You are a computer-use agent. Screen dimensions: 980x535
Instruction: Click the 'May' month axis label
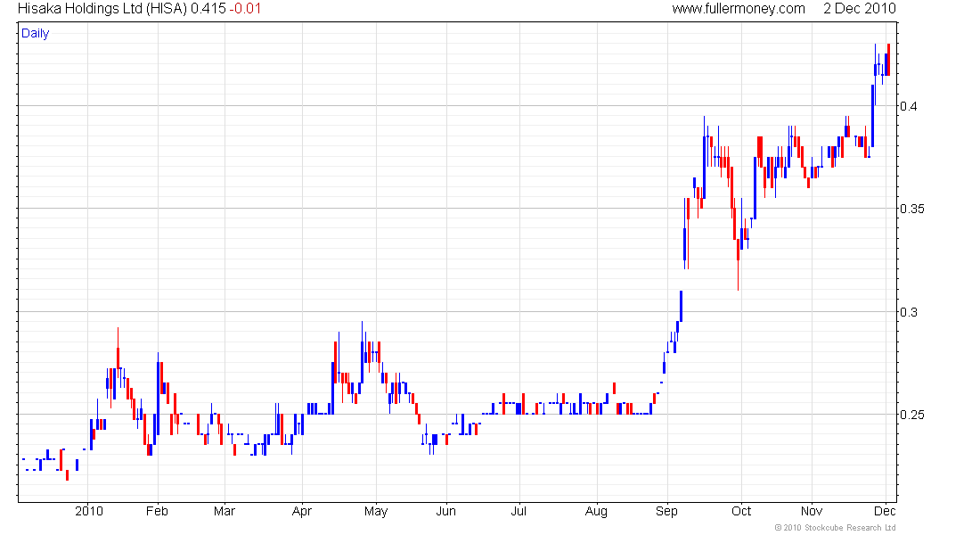click(376, 511)
